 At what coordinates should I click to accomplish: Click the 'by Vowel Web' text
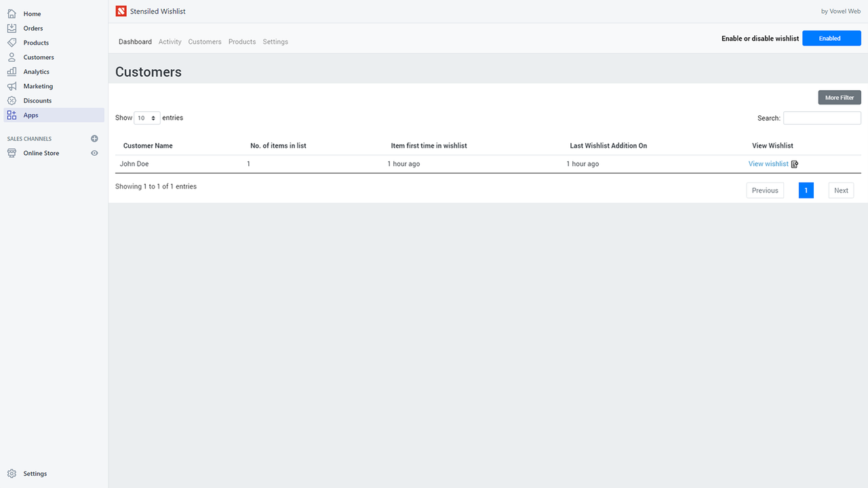[841, 12]
